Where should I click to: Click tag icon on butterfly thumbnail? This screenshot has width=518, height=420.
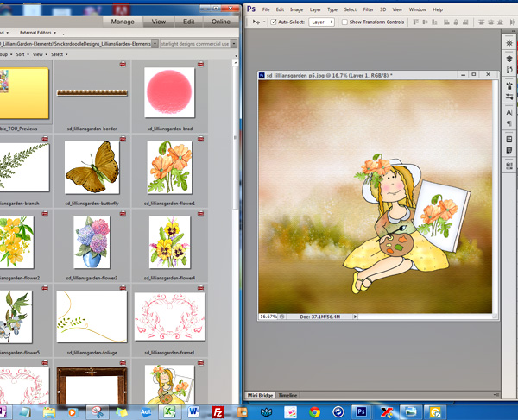[123, 139]
